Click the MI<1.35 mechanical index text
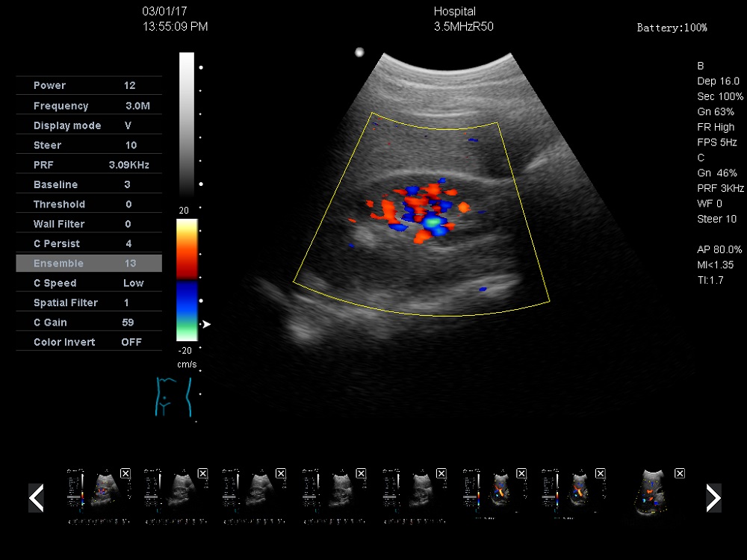The width and height of the screenshot is (747, 560). [x=715, y=265]
